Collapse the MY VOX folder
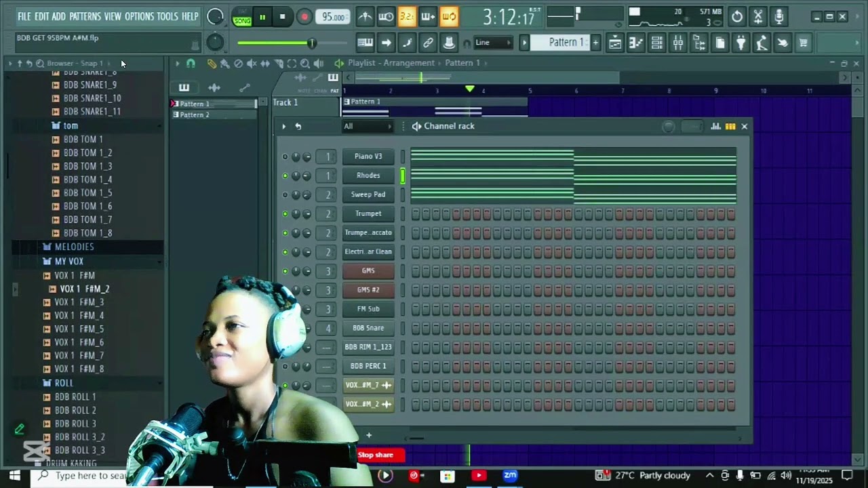 pyautogui.click(x=68, y=262)
